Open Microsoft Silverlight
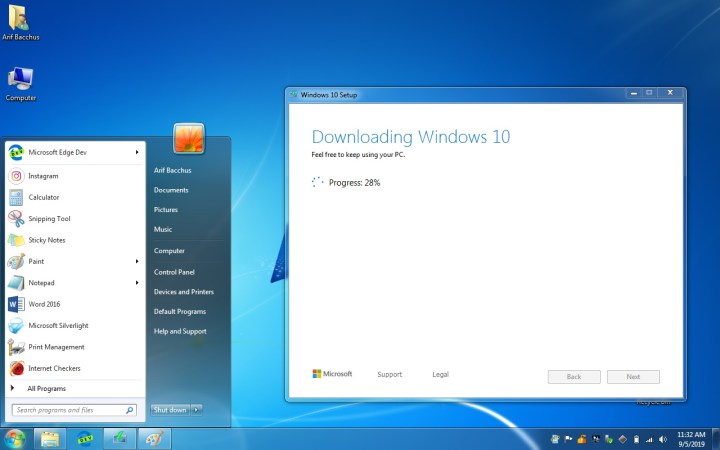Viewport: 720px width, 450px height. coord(57,325)
